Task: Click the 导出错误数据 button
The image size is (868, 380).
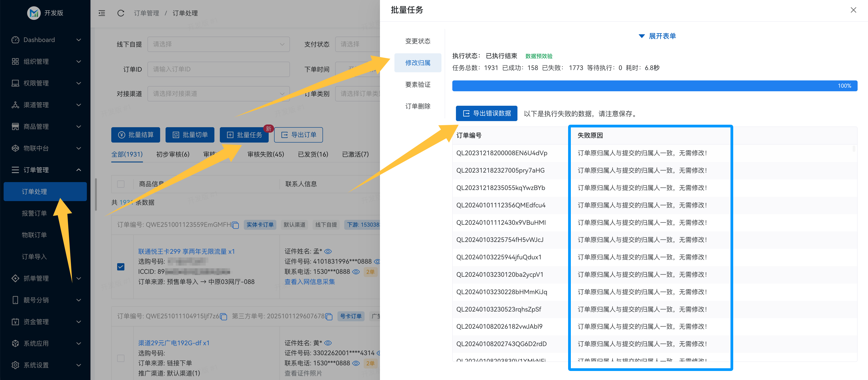Action: (x=486, y=113)
